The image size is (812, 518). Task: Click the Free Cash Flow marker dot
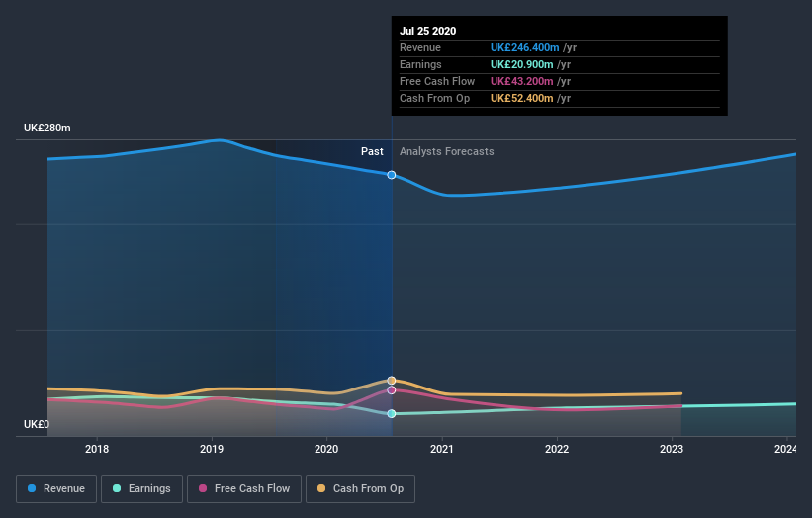point(392,390)
